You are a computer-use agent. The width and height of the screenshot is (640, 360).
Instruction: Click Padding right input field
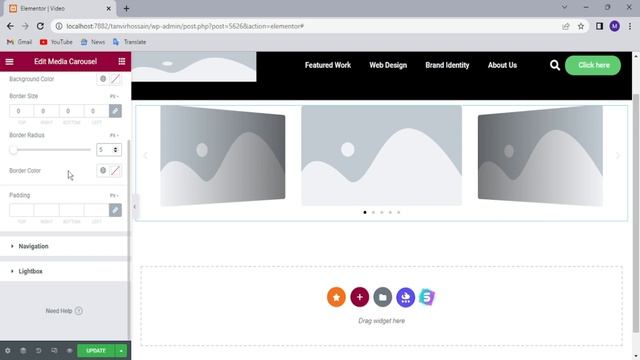coord(47,210)
